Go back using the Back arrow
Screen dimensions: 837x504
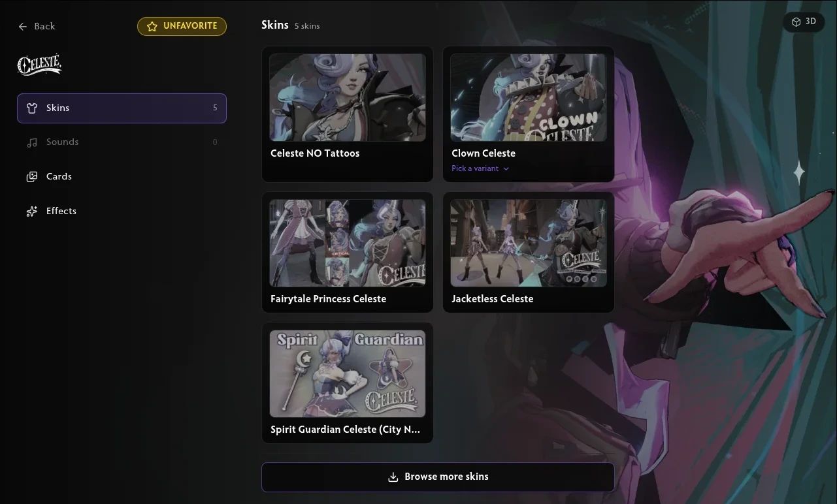(23, 27)
